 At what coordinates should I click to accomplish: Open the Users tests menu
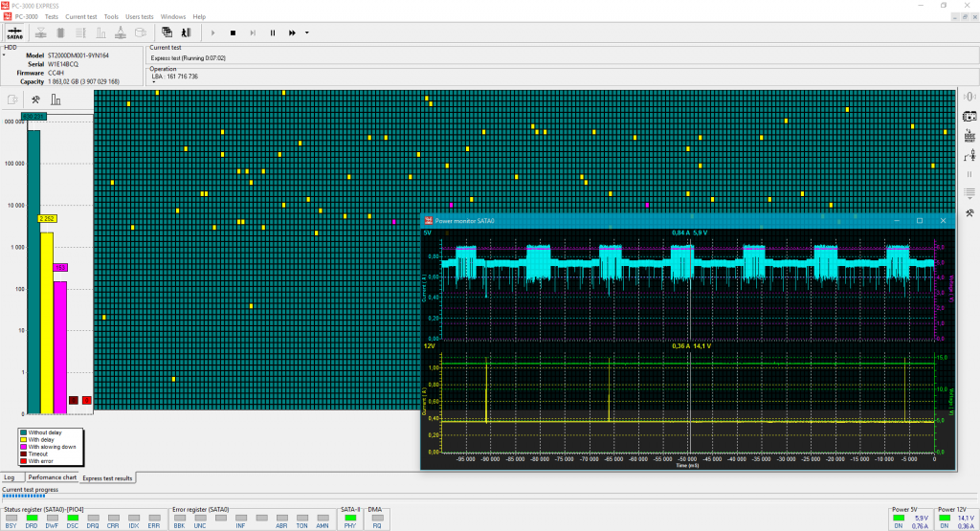[x=140, y=17]
